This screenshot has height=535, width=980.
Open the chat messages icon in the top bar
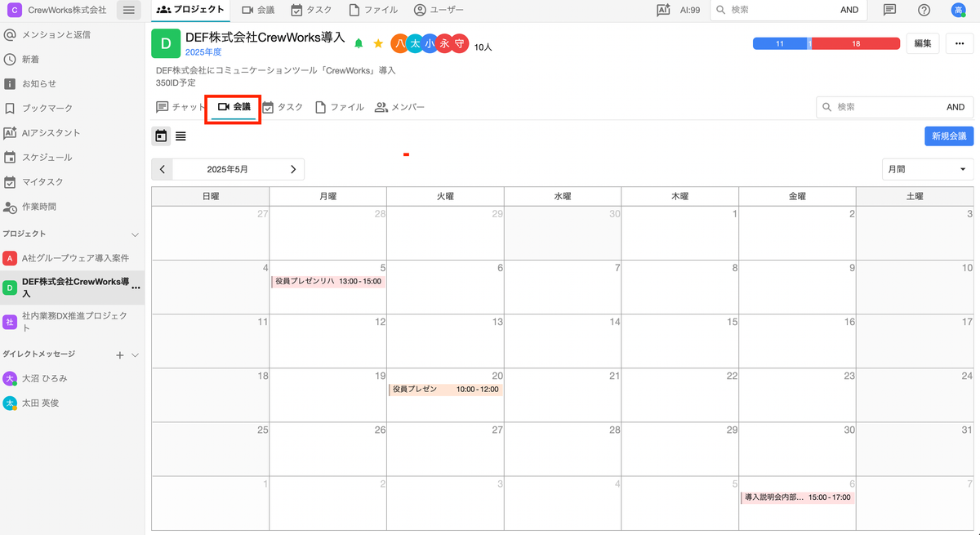(x=889, y=10)
